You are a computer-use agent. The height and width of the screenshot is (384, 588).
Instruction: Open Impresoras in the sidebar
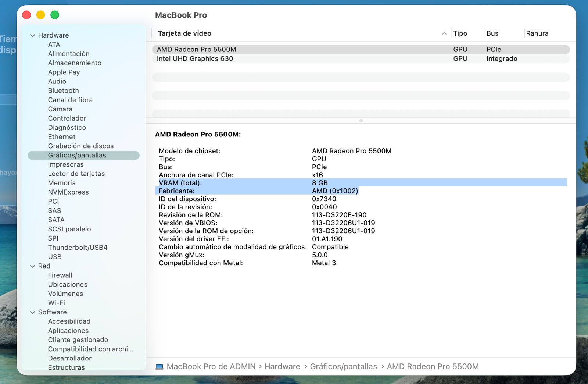(x=66, y=164)
